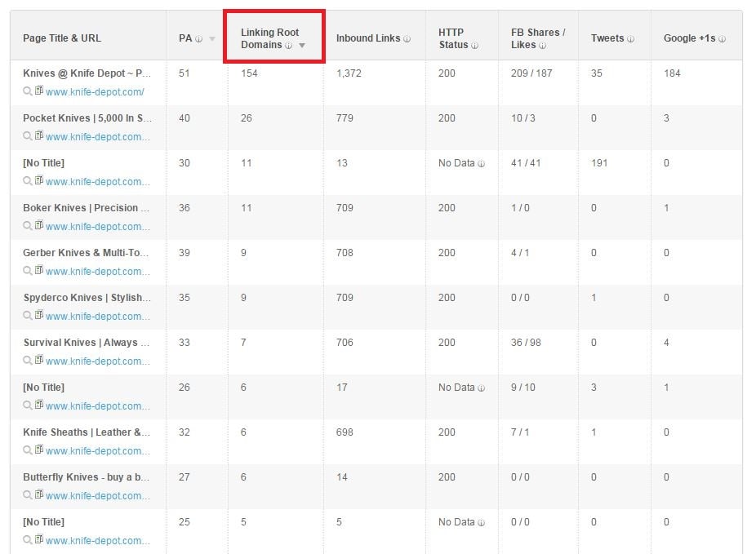This screenshot has height=554, width=756.
Task: Select the title 'Pocket Knives | 5,000 In S...'
Action: (87, 118)
